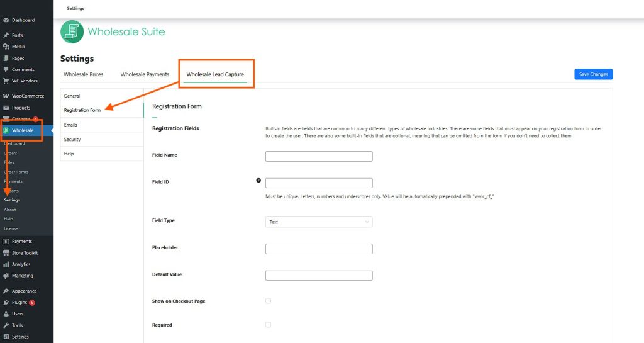Open Plugins from the sidebar
Viewport: 644px width, 343px height.
19,303
